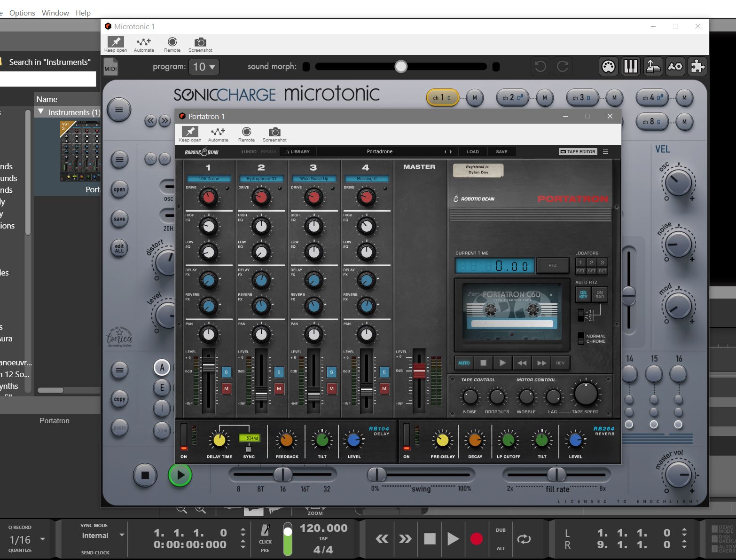Mute Portatron track 4
736x560 pixels.
pyautogui.click(x=384, y=388)
